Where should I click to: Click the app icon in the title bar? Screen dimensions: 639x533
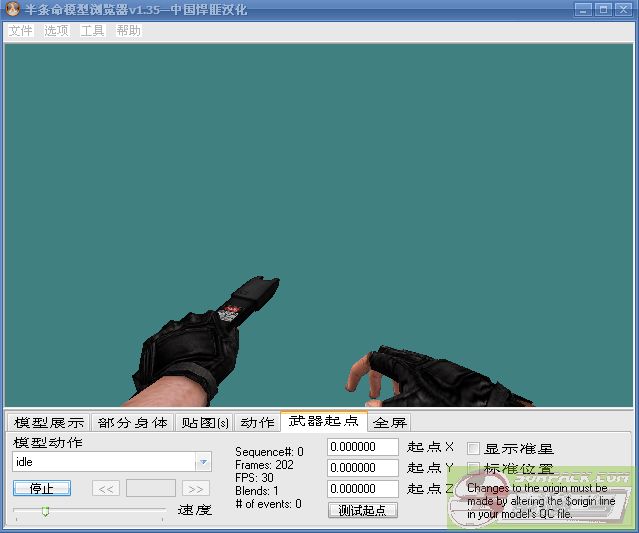pos(12,10)
